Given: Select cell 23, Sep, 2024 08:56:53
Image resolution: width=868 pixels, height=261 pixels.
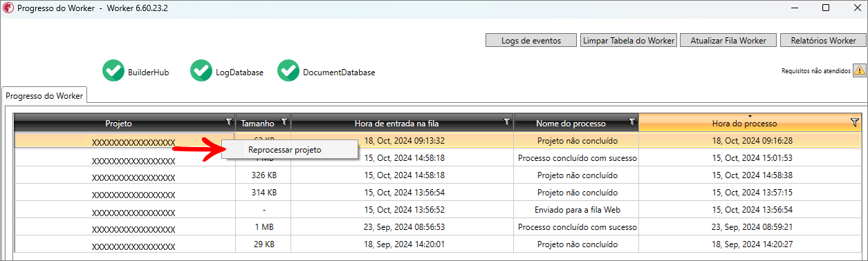Looking at the screenshot, I should [x=403, y=226].
